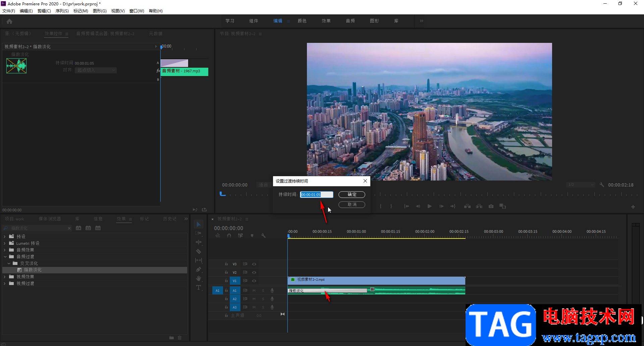Mute audio track A1
This screenshot has height=346, width=644.
[254, 291]
